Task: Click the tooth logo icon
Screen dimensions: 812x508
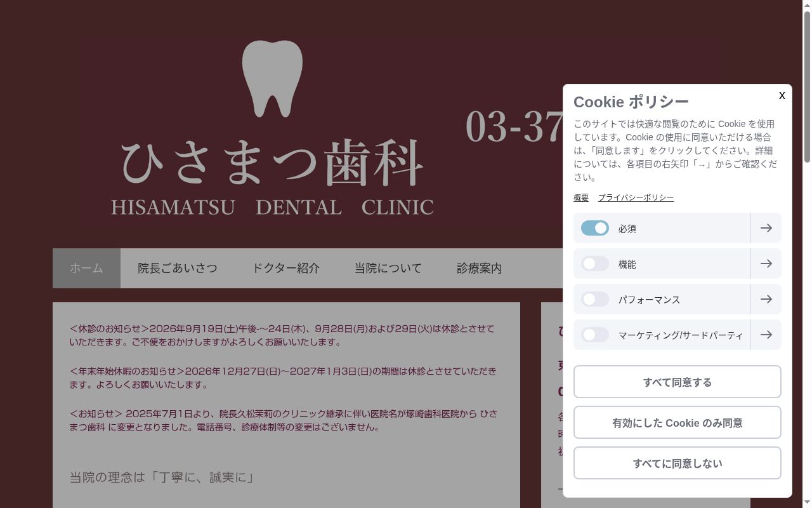Action: pyautogui.click(x=272, y=79)
